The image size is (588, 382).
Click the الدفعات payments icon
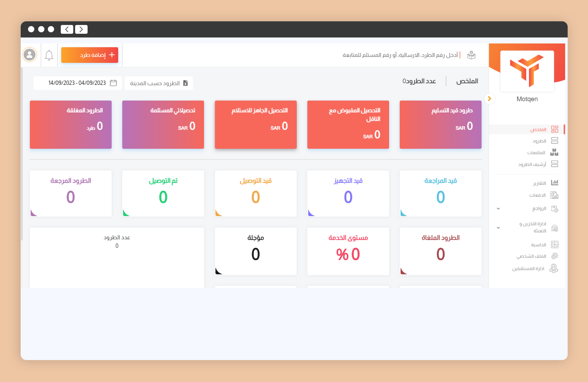(554, 195)
